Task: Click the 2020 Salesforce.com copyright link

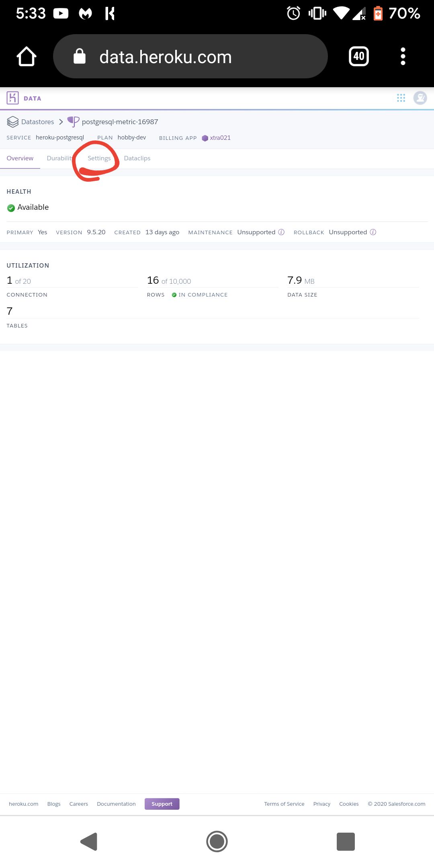Action: coord(397,804)
